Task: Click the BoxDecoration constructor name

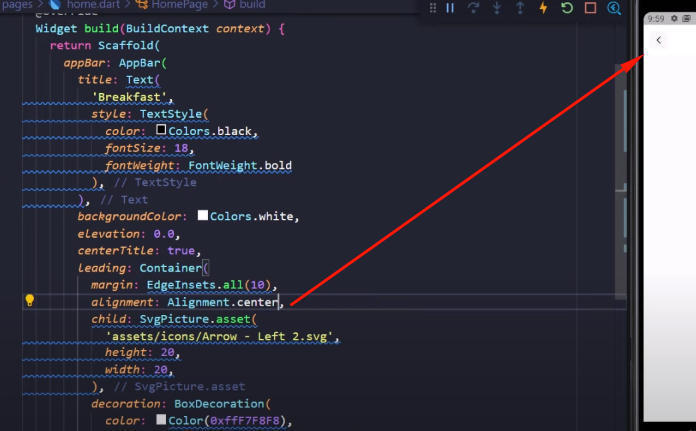Action: pyautogui.click(x=219, y=403)
